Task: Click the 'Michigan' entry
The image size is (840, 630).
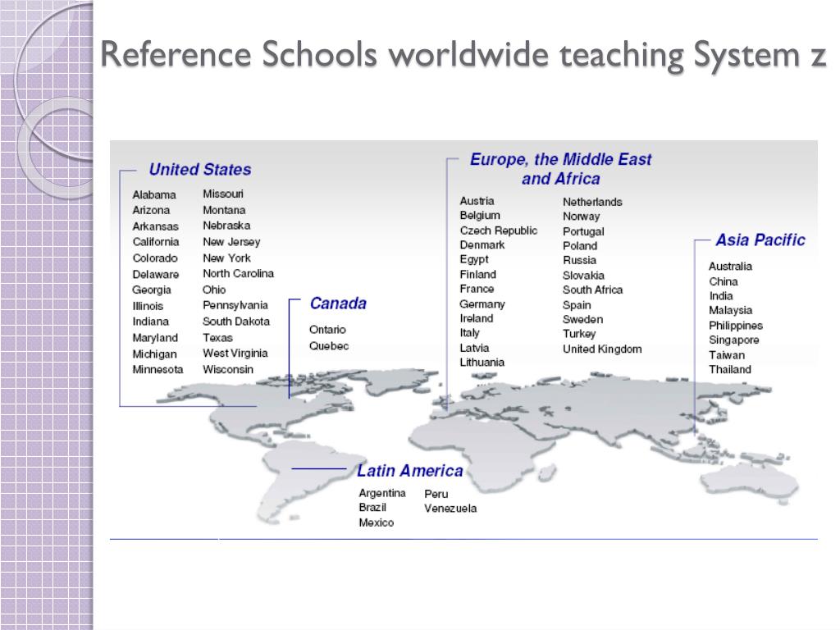Action: click(154, 354)
